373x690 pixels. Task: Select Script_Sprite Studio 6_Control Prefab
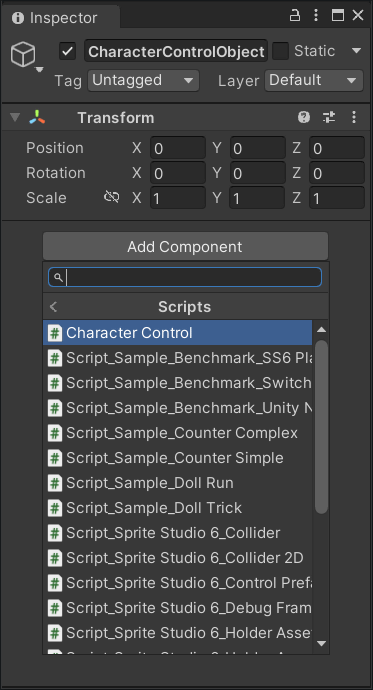click(x=177, y=583)
